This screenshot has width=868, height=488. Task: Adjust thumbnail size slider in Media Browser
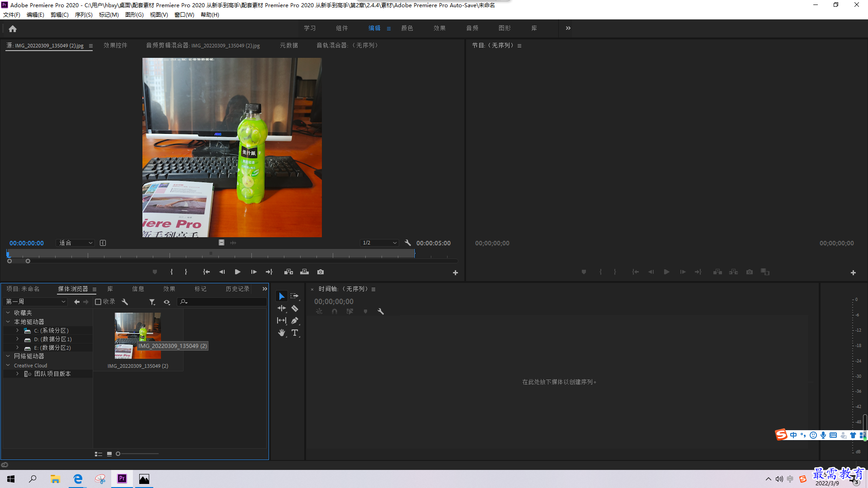coord(137,454)
